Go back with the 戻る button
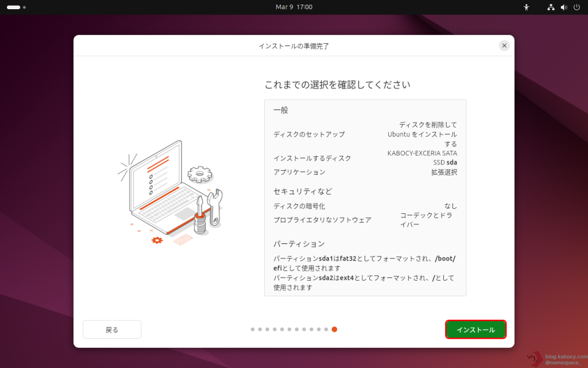The width and height of the screenshot is (588, 368). 112,329
